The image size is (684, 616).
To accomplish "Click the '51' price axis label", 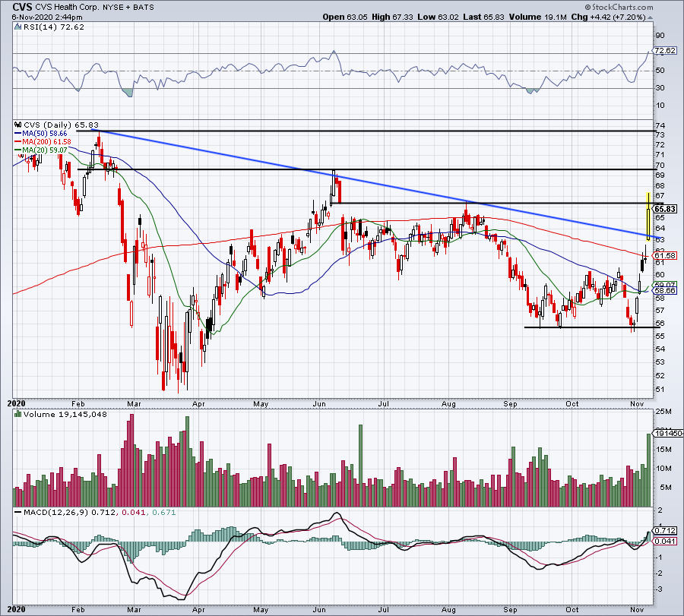I will pos(660,390).
